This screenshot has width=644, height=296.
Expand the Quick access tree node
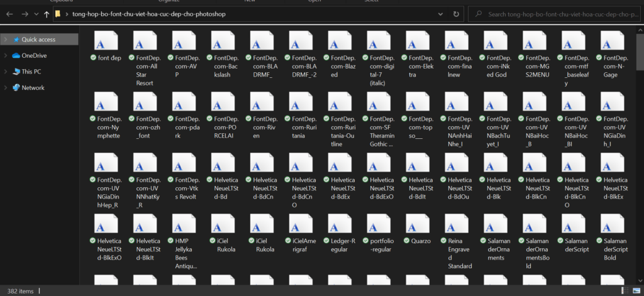coord(5,40)
